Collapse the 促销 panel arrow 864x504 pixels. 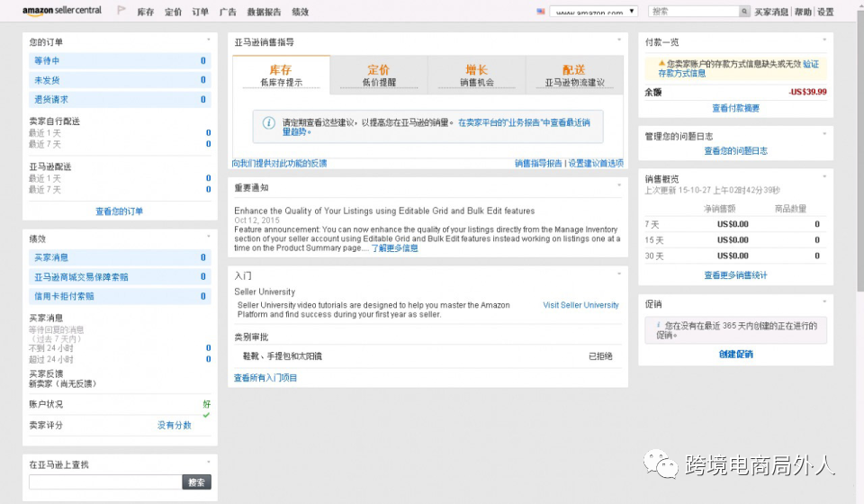[824, 301]
